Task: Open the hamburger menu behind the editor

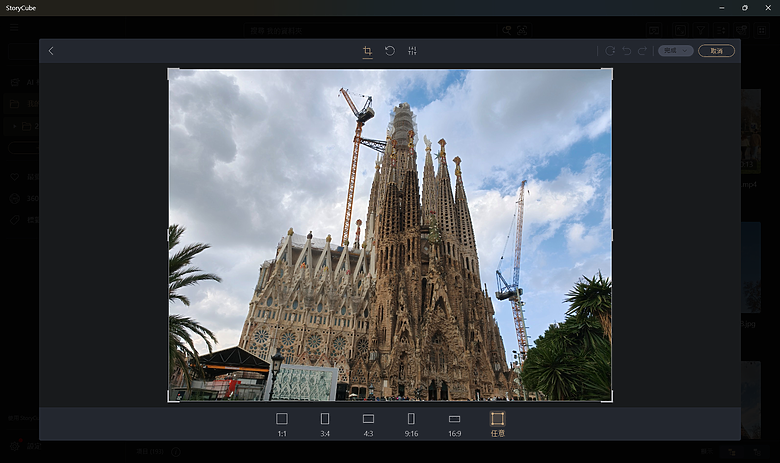Action: click(x=14, y=28)
